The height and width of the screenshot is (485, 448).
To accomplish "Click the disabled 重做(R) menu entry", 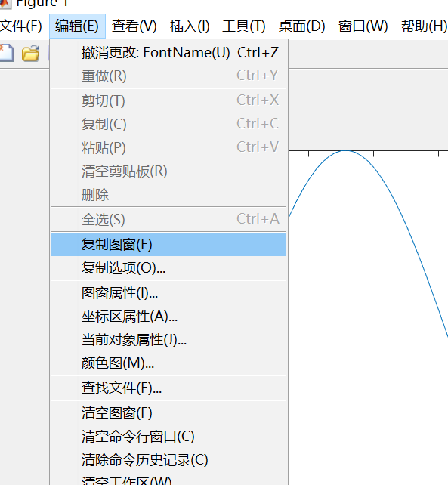I will [168, 76].
